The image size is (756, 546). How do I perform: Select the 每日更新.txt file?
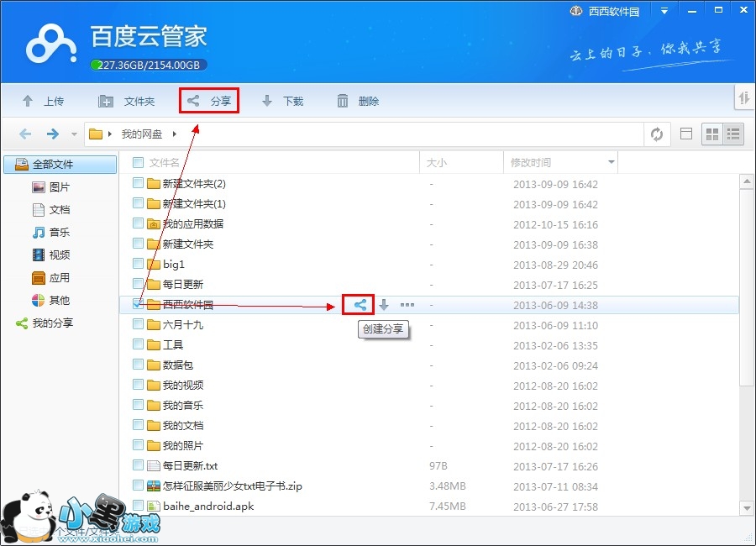coord(190,466)
